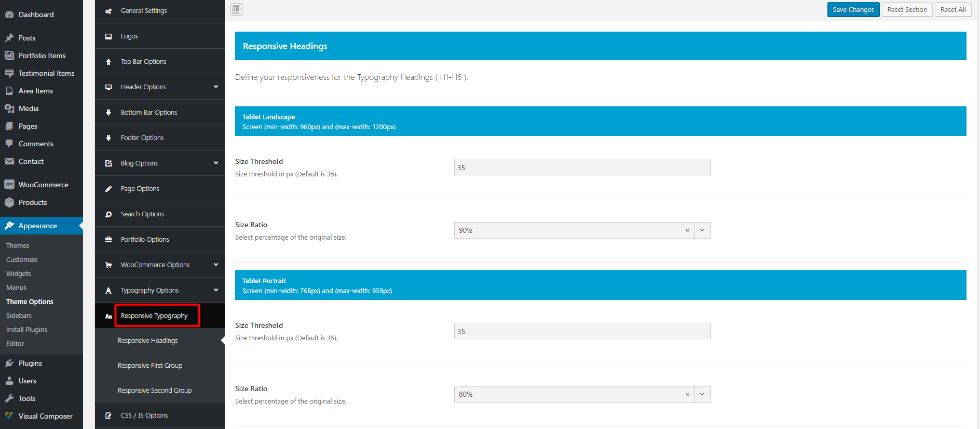980x429 pixels.
Task: Focus the Tablet Landscape Size Threshold field
Action: coord(582,167)
